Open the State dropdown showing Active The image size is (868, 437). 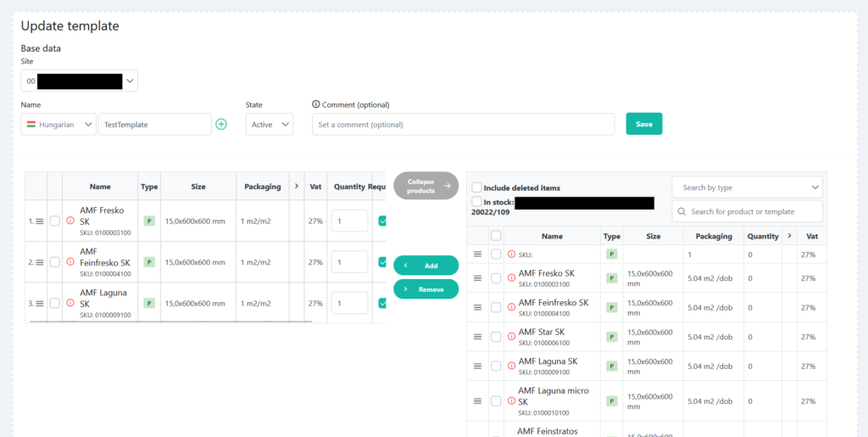click(x=270, y=125)
